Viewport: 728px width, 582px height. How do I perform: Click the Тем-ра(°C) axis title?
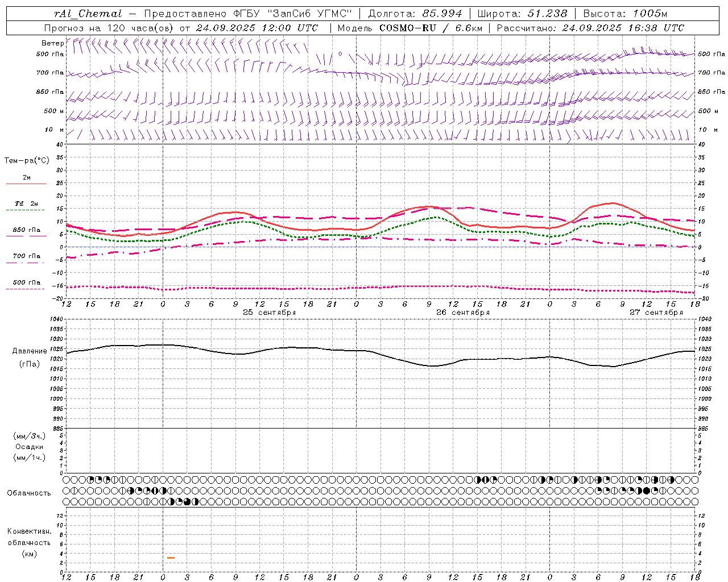[x=27, y=161]
